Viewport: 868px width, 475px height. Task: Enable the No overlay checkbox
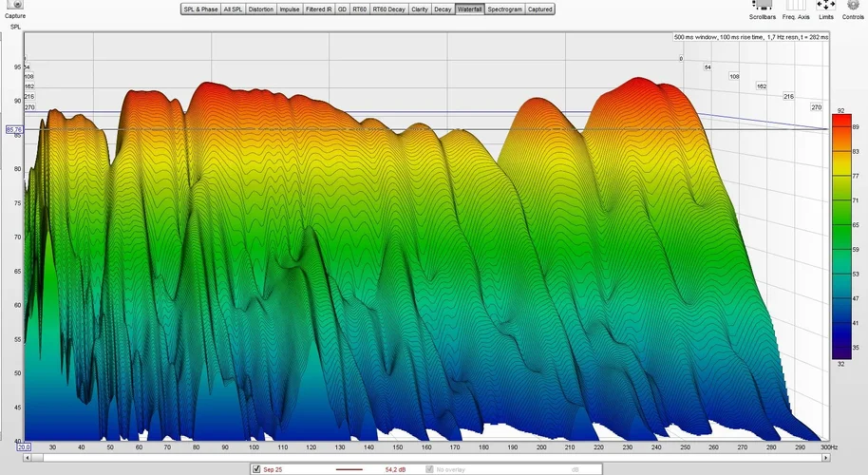tap(429, 469)
